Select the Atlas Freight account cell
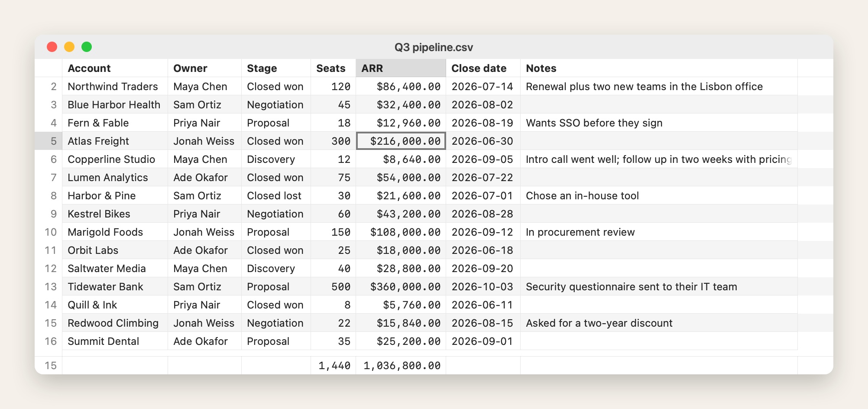868x409 pixels. coord(115,141)
